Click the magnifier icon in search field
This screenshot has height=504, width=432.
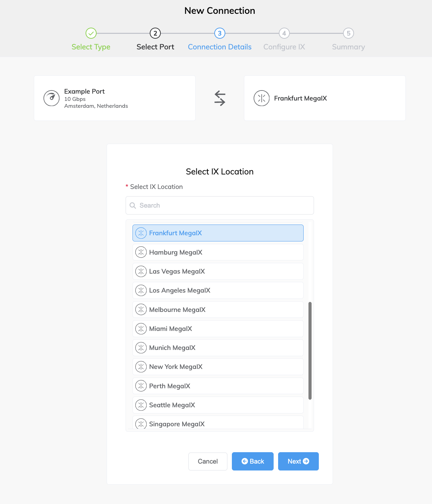coord(132,206)
